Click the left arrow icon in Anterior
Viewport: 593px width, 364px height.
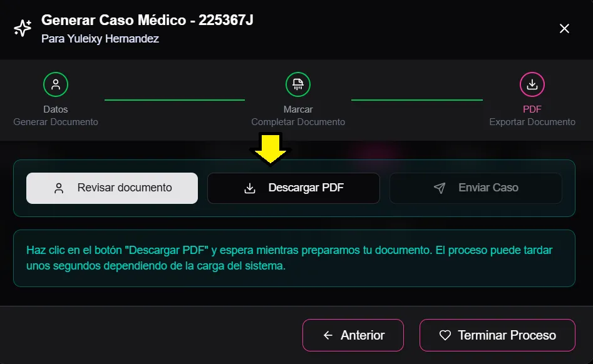tap(328, 335)
